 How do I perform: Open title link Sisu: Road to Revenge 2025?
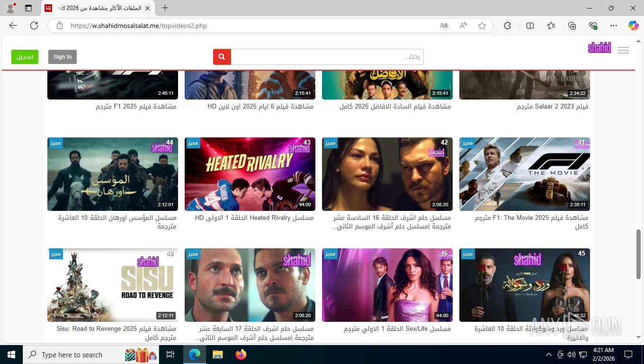click(116, 333)
